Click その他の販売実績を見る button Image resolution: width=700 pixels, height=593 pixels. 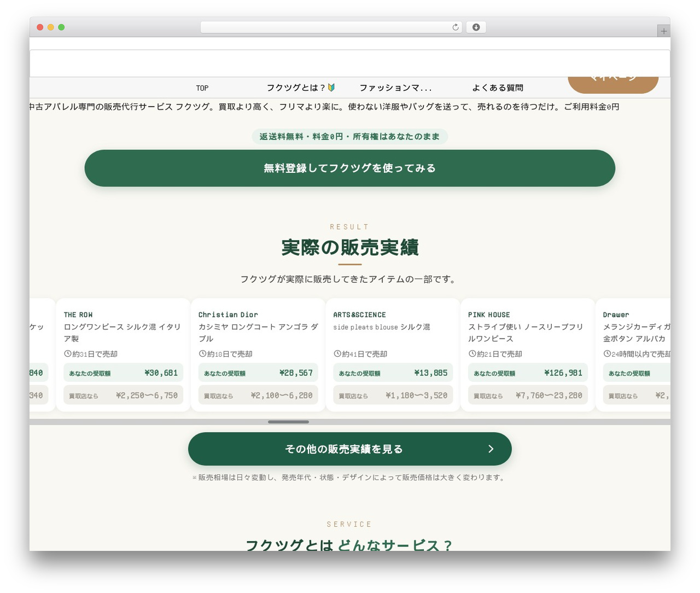click(x=350, y=449)
